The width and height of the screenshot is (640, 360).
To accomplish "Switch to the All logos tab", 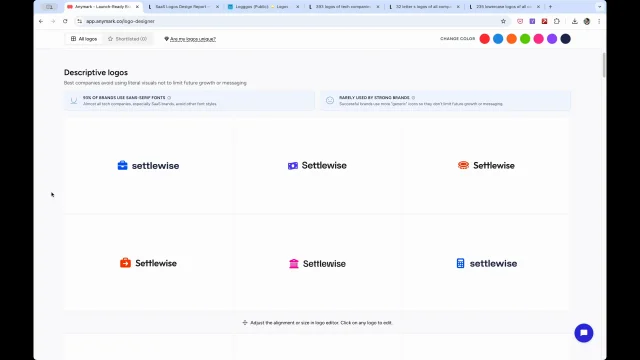I will tap(84, 39).
